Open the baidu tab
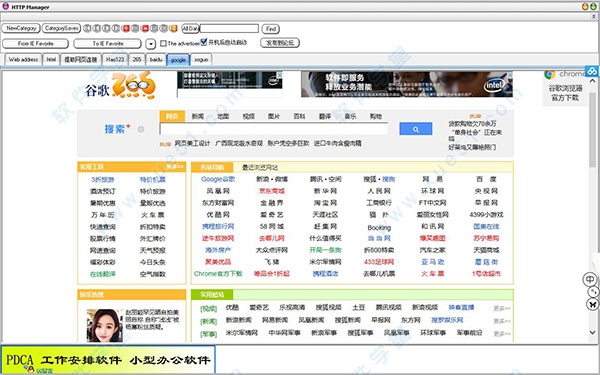 (156, 60)
